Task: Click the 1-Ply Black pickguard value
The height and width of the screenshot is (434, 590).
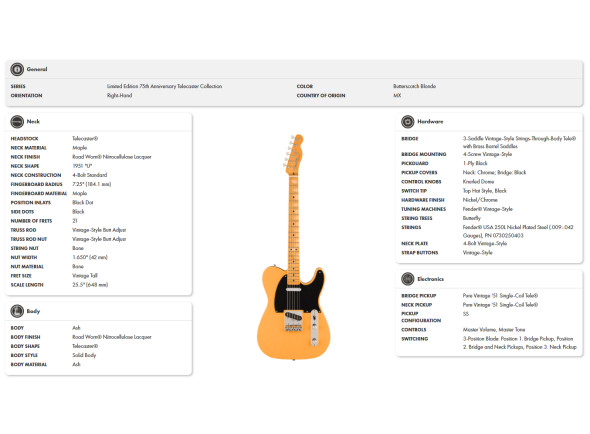Action: click(x=475, y=163)
